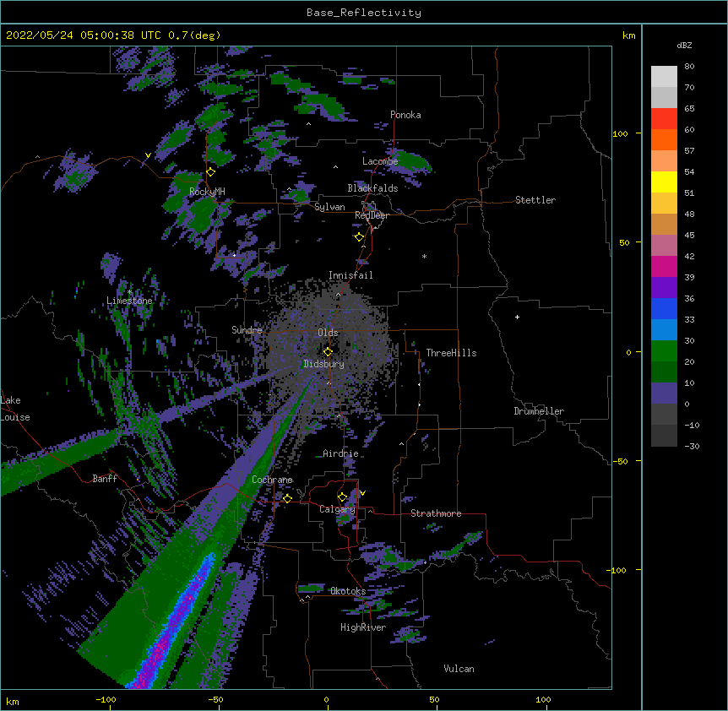This screenshot has height=711, width=728.
Task: Click the Sundre town label
Action: click(x=247, y=330)
